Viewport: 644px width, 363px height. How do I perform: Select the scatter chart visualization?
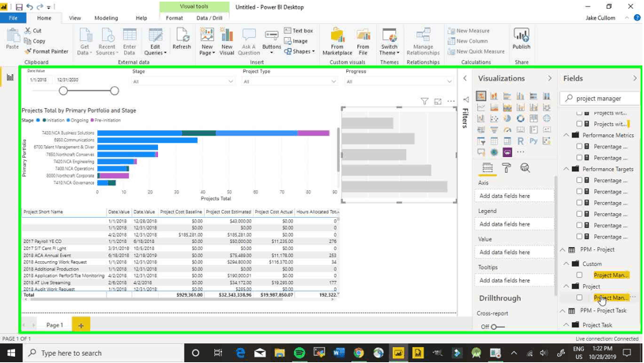[494, 118]
